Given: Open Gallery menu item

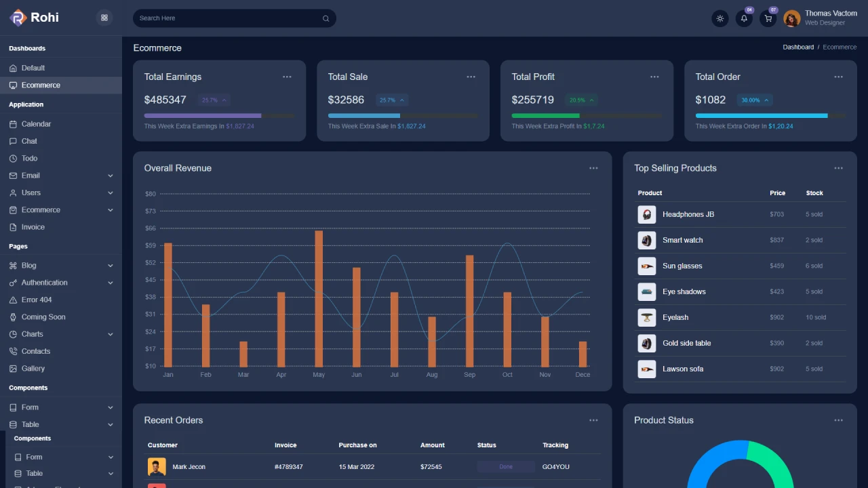Looking at the screenshot, I should [61, 369].
